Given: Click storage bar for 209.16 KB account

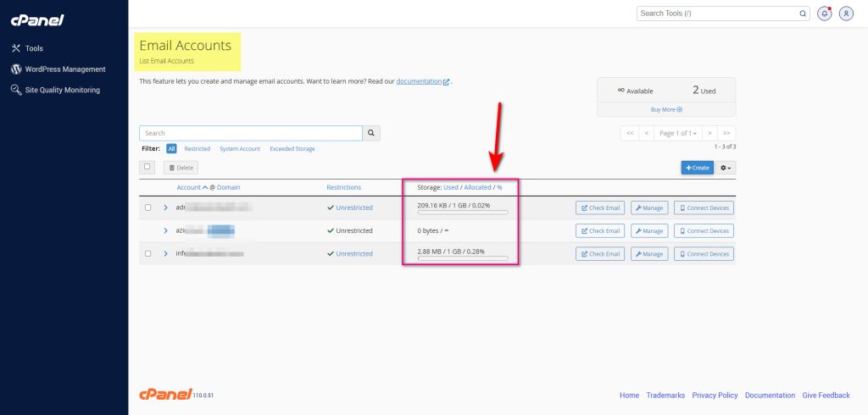Looking at the screenshot, I should tap(463, 213).
